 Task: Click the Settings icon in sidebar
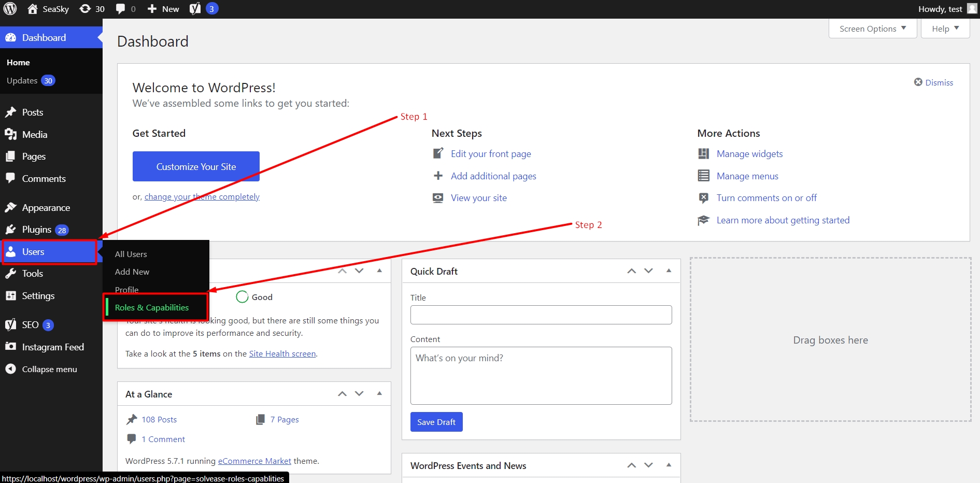[10, 295]
